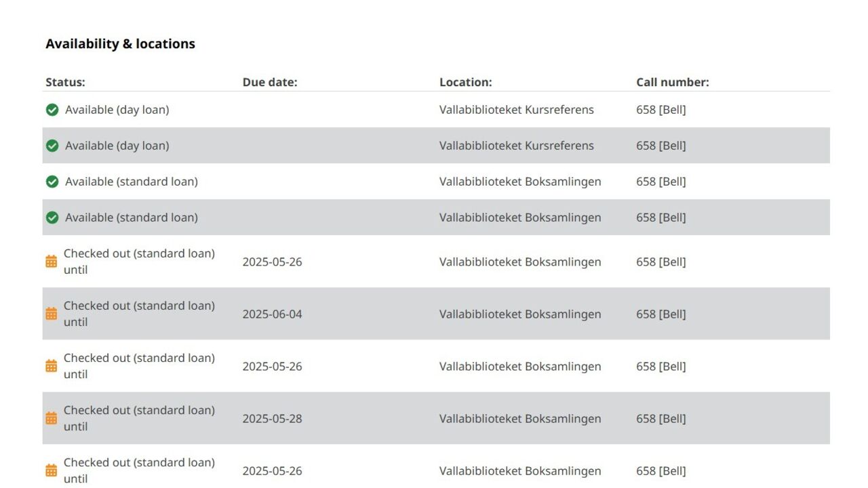The image size is (868, 488).
Task: Click Vallabiblioteket Boksamlingen for the loan due 2025-06-04
Action: point(519,314)
